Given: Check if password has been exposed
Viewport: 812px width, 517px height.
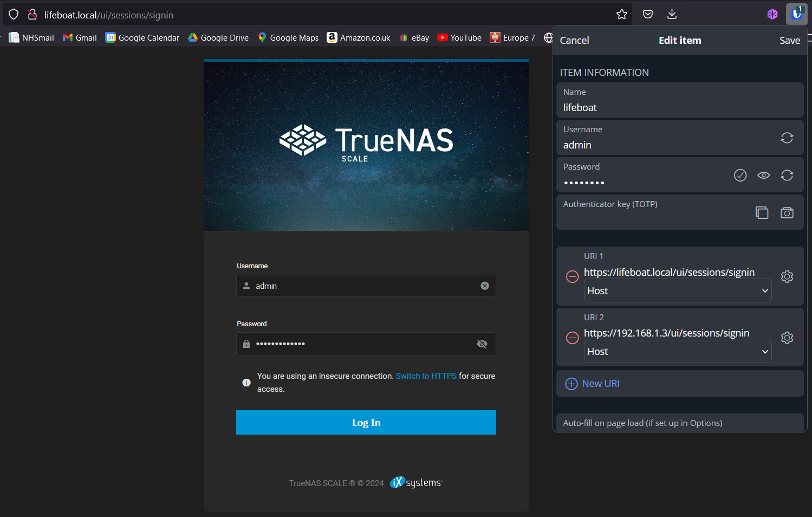Looking at the screenshot, I should coord(740,175).
